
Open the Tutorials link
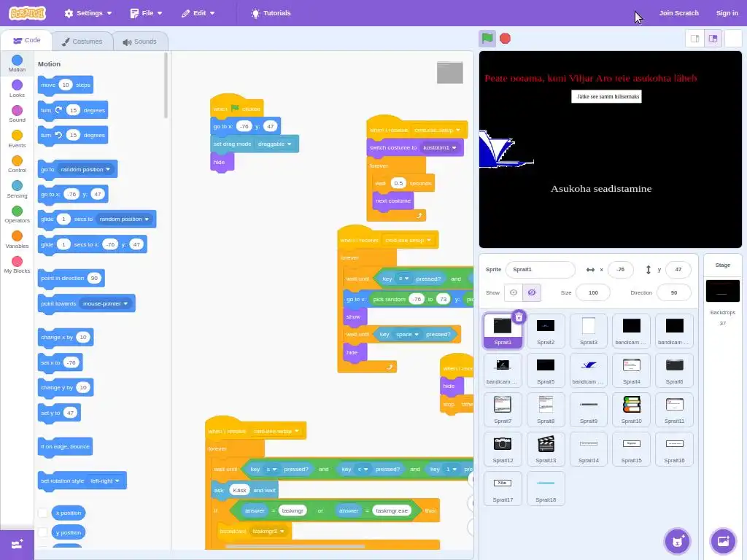pyautogui.click(x=271, y=13)
